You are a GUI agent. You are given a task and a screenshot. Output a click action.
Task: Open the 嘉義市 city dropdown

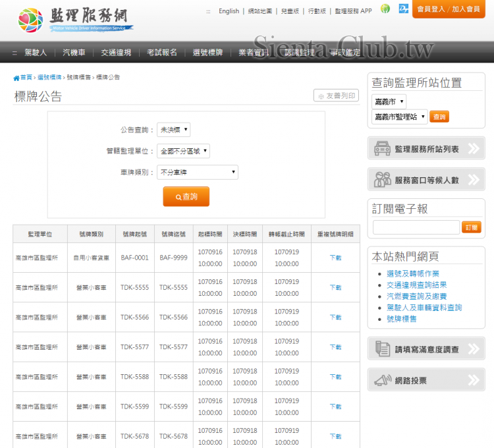[x=389, y=101]
